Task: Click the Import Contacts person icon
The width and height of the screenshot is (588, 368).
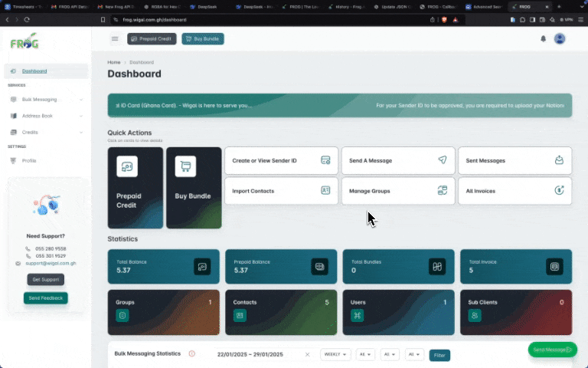Action: point(325,190)
